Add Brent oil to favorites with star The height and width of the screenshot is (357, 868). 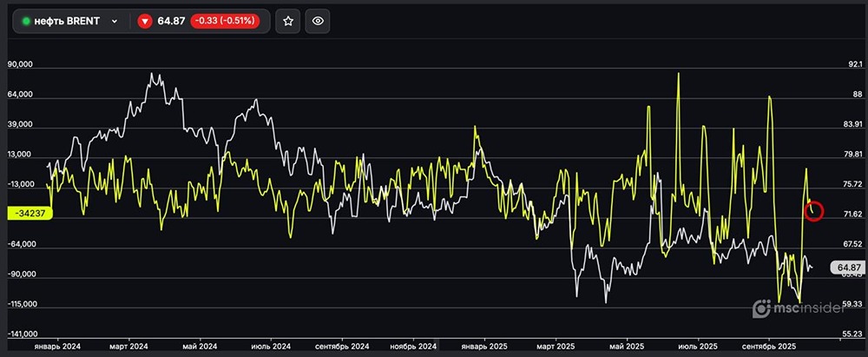coord(288,21)
